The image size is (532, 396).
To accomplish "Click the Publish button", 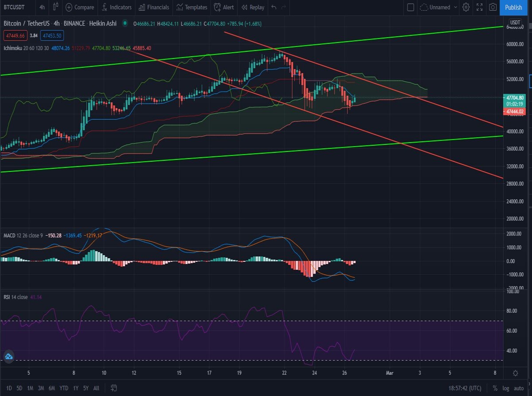I will point(513,7).
